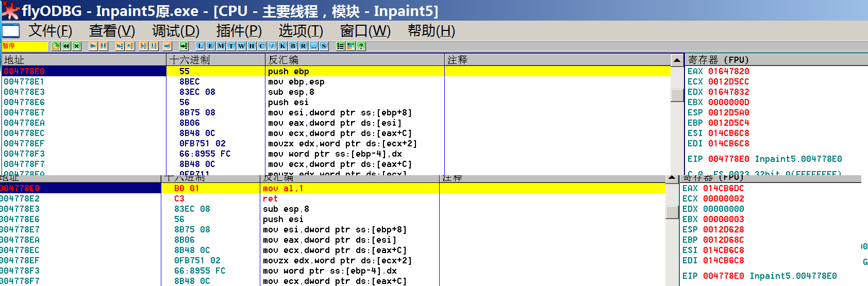Open Source window with S button
868x286 pixels.
[324, 46]
